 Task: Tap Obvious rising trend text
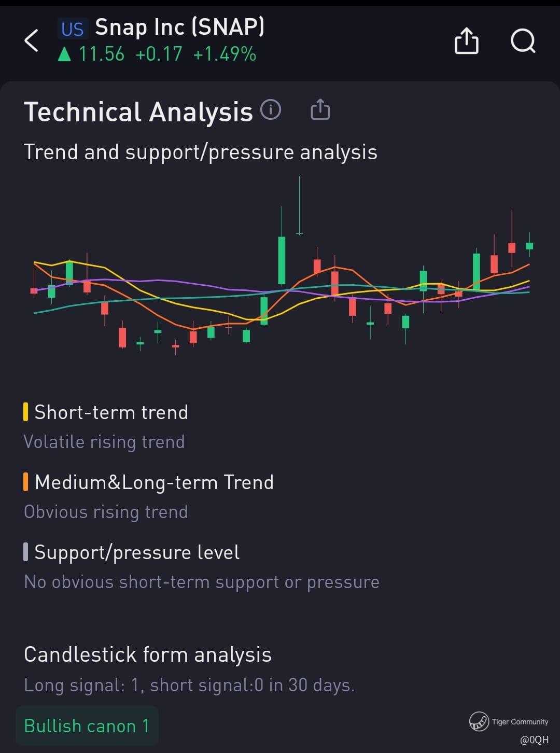[x=106, y=512]
